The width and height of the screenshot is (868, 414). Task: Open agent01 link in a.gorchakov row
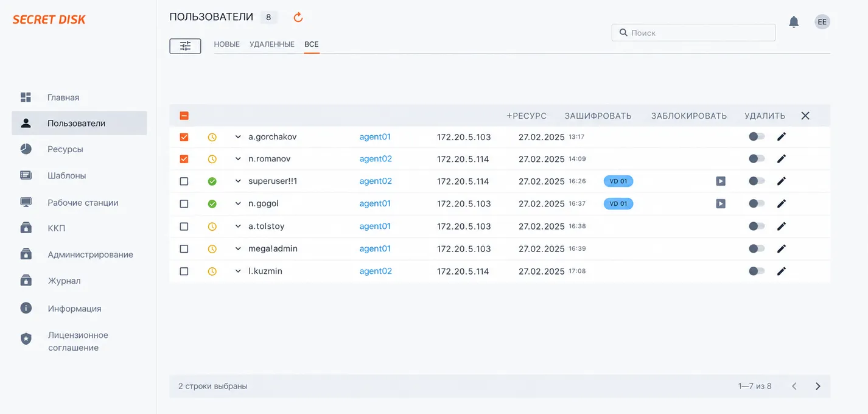coord(375,137)
